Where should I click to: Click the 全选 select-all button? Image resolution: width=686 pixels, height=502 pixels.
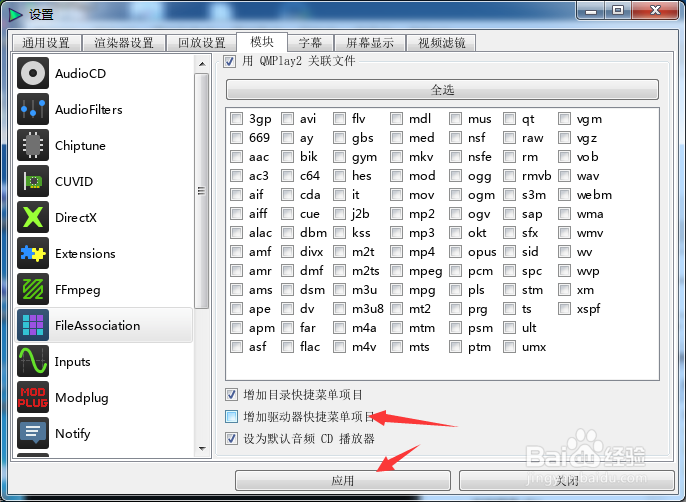pos(442,90)
